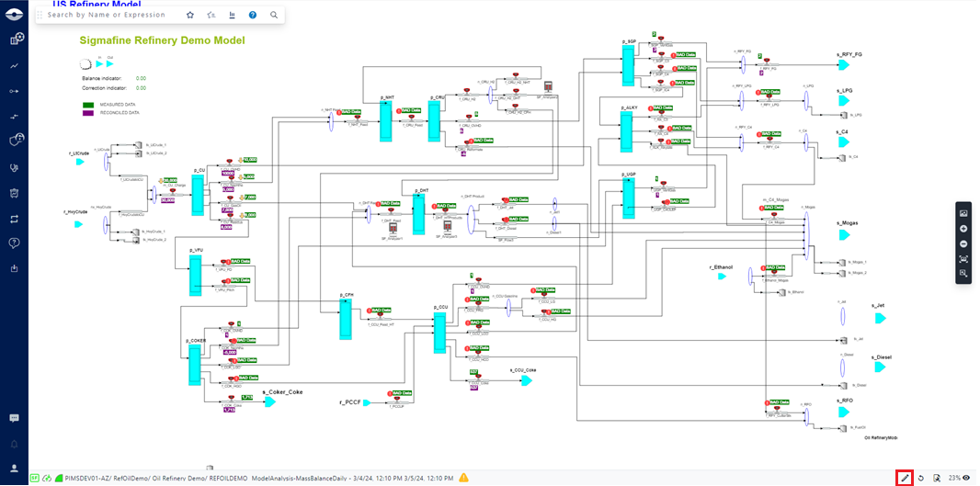Select the ModelAnalysis-MassBalanceDaily time range text
The height and width of the screenshot is (486, 980).
pyautogui.click(x=354, y=478)
